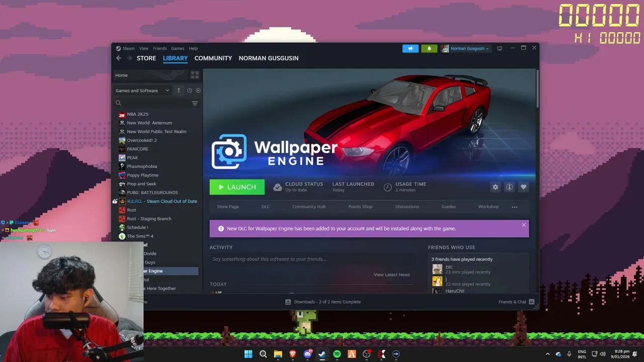Click the Usage Time clock icon
Screen dimensions: 644x362
coord(387,187)
